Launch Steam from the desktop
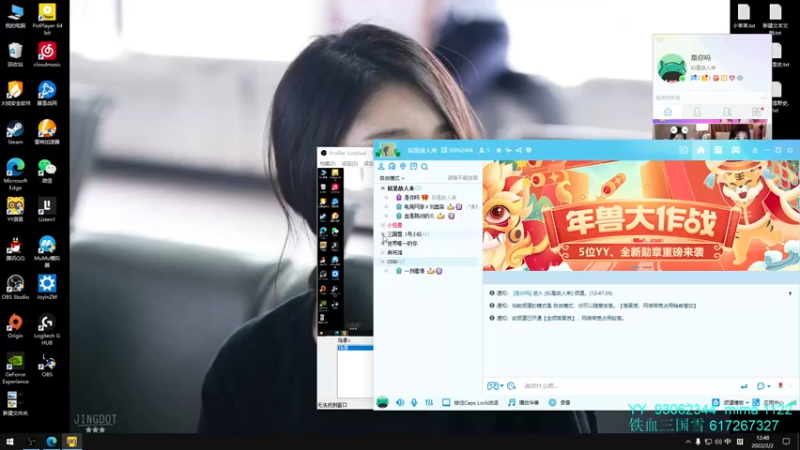Image resolution: width=800 pixels, height=450 pixels. 15,133
